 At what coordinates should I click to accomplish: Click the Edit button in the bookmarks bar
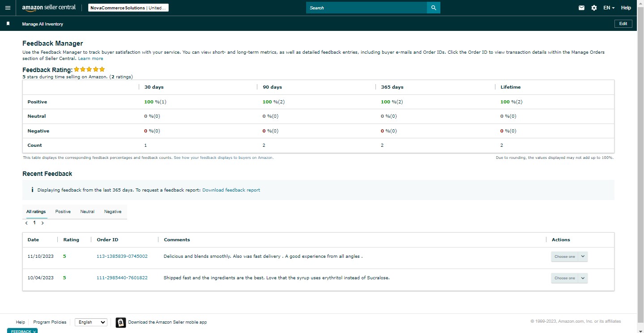click(x=623, y=24)
